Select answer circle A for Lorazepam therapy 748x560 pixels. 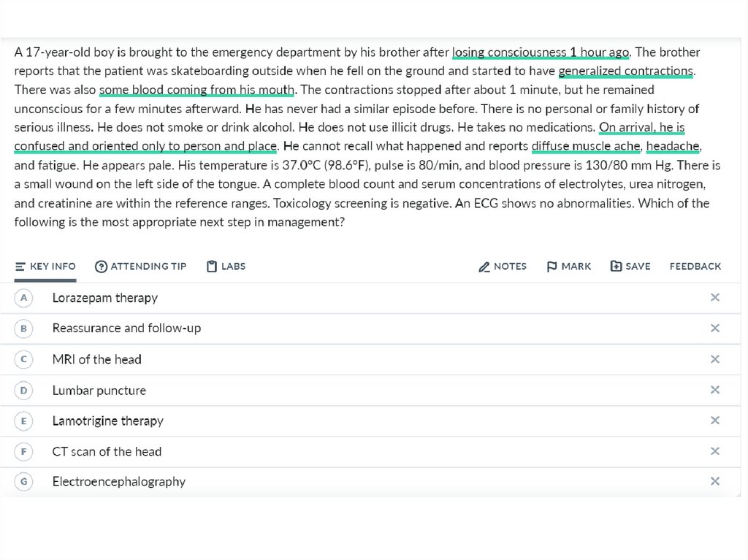pos(24,298)
